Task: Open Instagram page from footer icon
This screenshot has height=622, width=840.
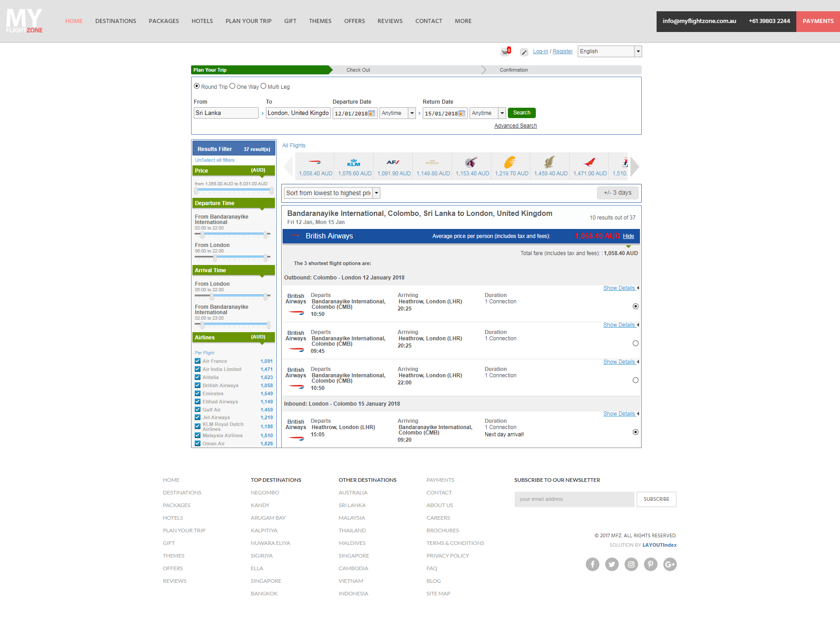Action: tap(631, 564)
